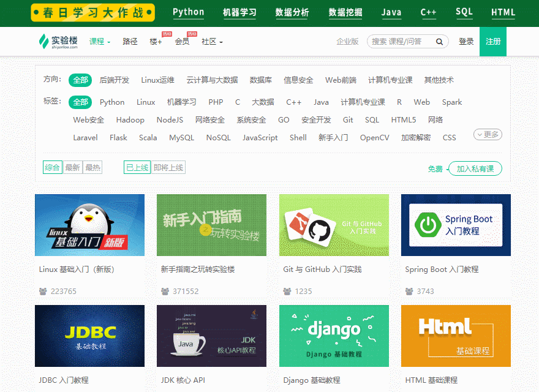Filter direction by Linux运维
539x392 pixels.
coord(158,80)
